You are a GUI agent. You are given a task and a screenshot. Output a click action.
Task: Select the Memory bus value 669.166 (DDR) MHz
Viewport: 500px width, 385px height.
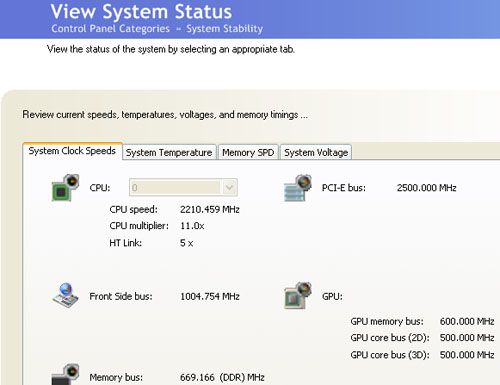(x=222, y=378)
